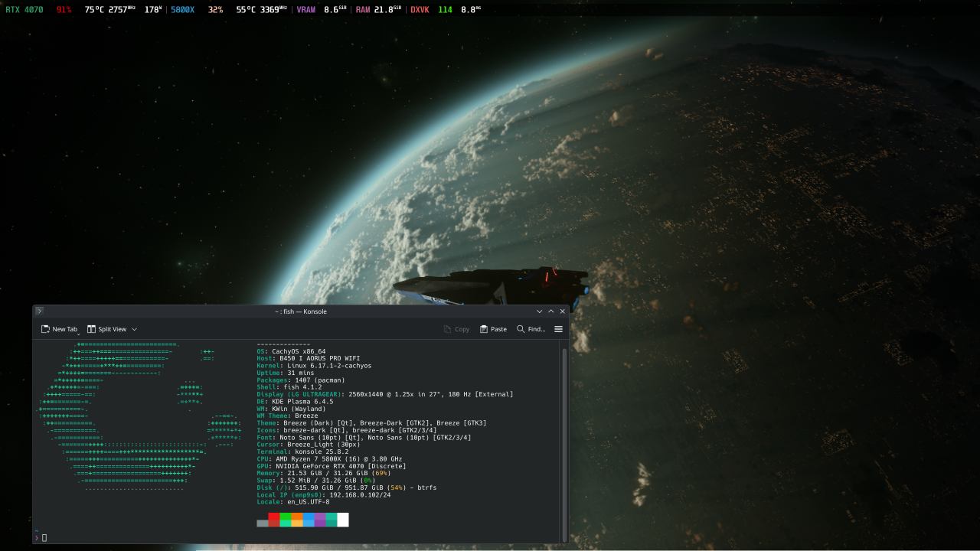Image resolution: width=980 pixels, height=551 pixels.
Task: Click the gray color block in fastfetch output
Action: coord(263,523)
